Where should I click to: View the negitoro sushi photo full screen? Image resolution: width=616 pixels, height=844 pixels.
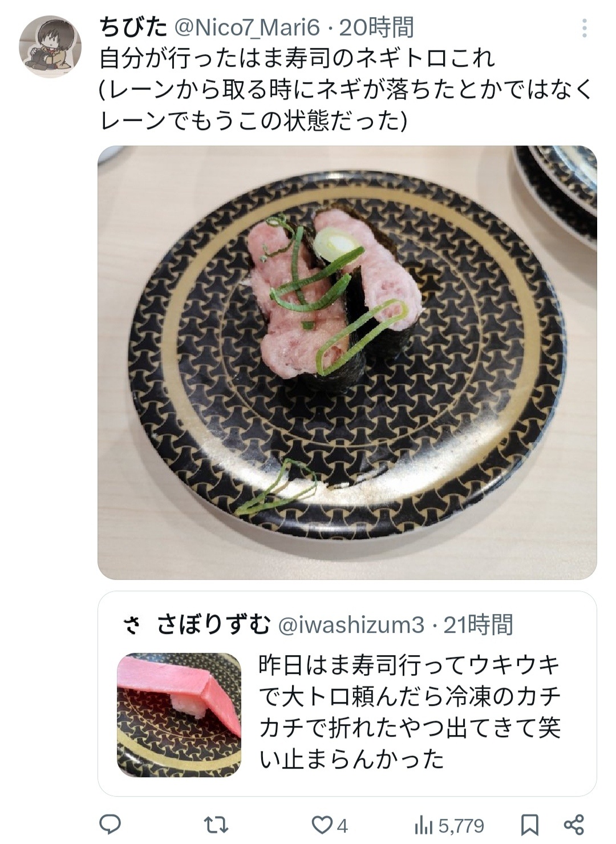pos(347,362)
